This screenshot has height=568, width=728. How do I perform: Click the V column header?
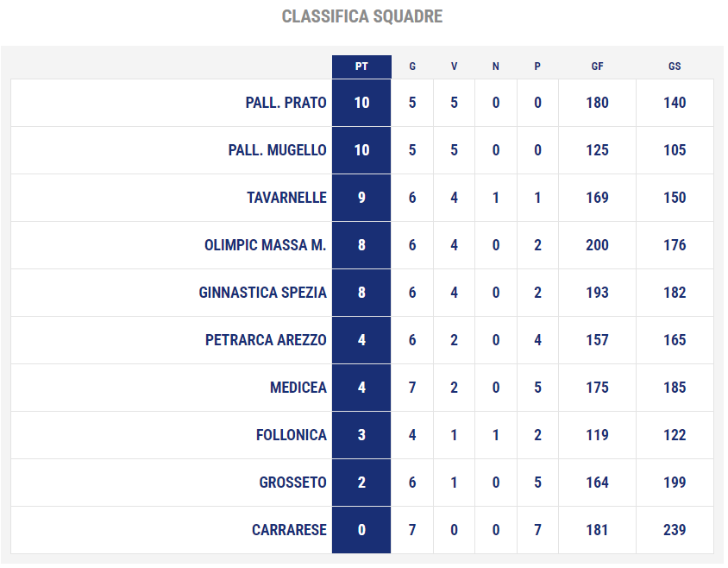tap(454, 66)
